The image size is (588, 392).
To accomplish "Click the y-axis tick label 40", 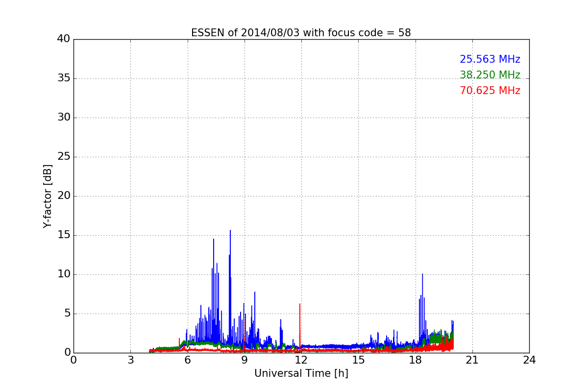I will 64,39.
